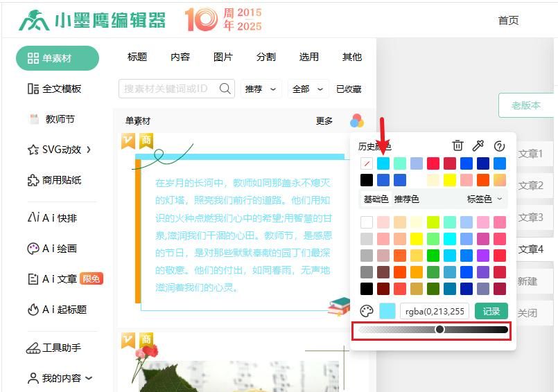Pick the black history color swatch
The height and width of the screenshot is (392, 558).
(367, 180)
